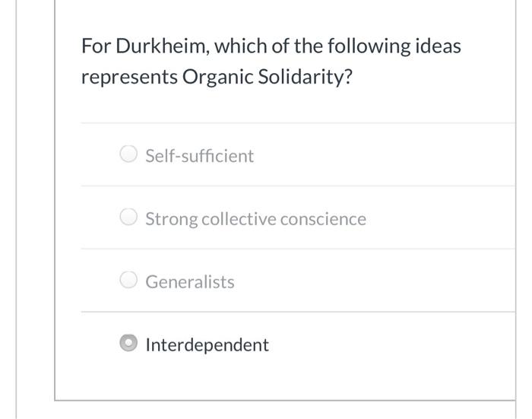Click the "Interdependent" answer label text

click(207, 345)
